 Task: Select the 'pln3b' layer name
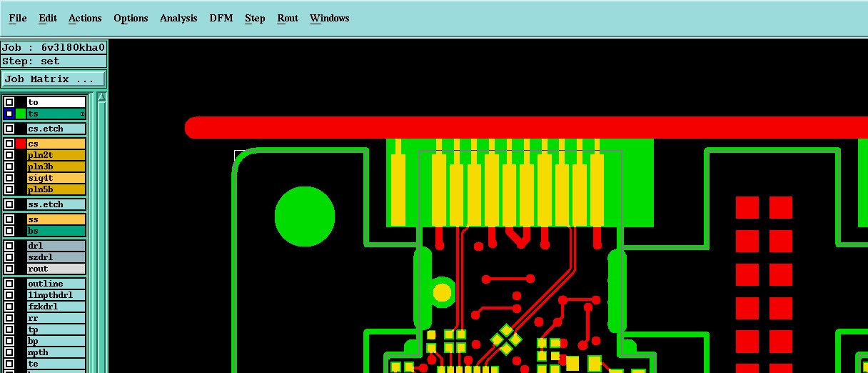[56, 166]
